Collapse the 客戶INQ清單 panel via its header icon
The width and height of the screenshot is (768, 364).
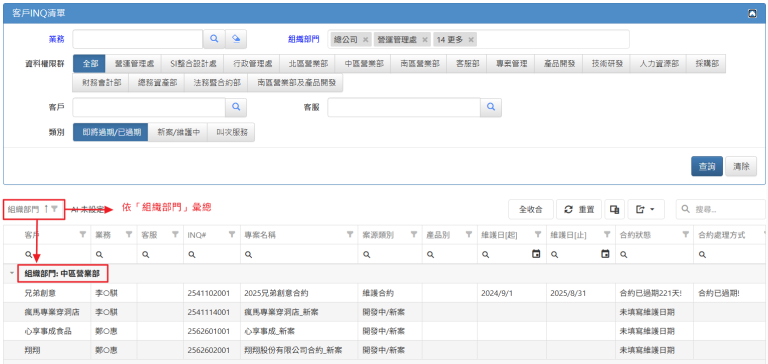click(x=752, y=14)
